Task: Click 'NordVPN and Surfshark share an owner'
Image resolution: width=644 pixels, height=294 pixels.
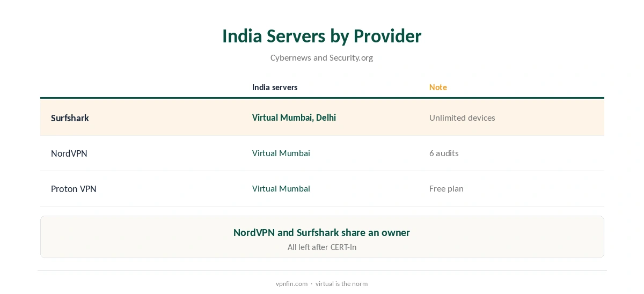Action: (x=321, y=232)
